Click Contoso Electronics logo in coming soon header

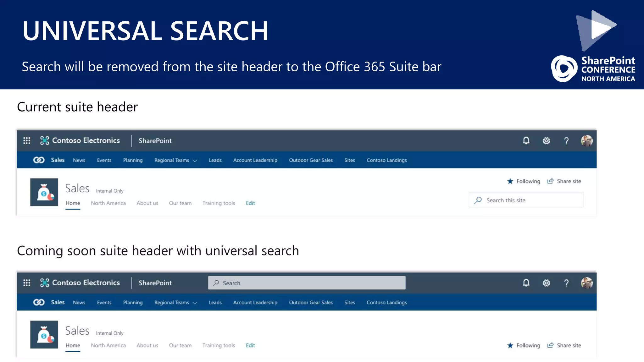point(80,283)
